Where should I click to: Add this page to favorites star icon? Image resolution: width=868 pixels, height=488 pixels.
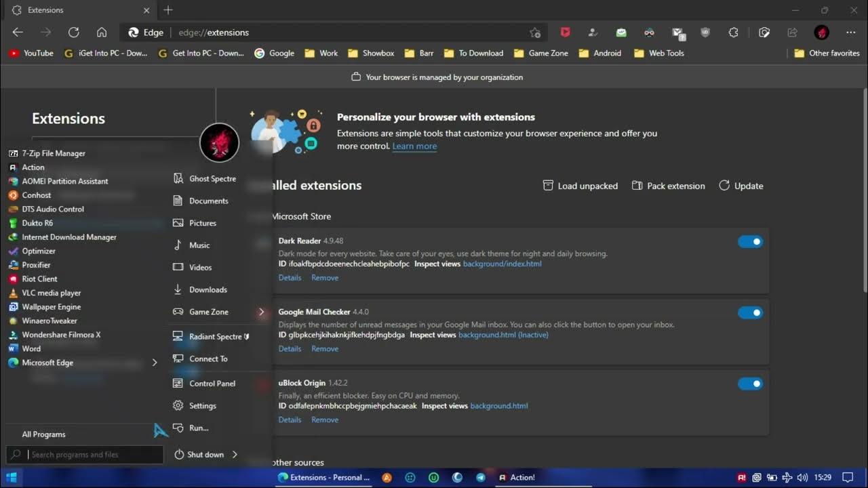pyautogui.click(x=535, y=33)
